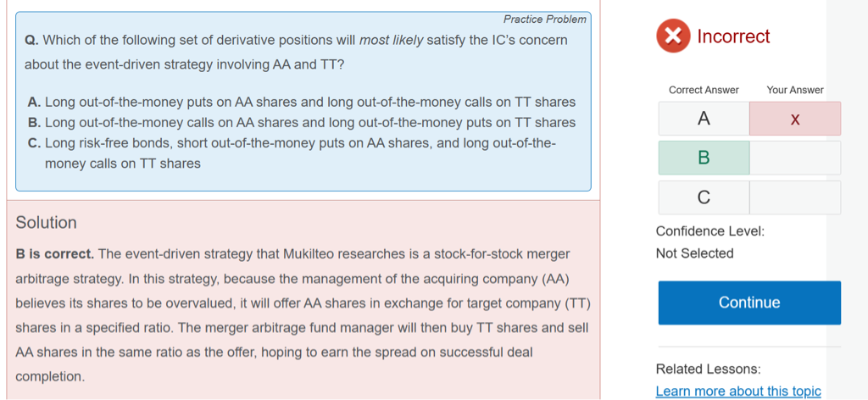Click answer option A about puts on AA

pos(302,103)
